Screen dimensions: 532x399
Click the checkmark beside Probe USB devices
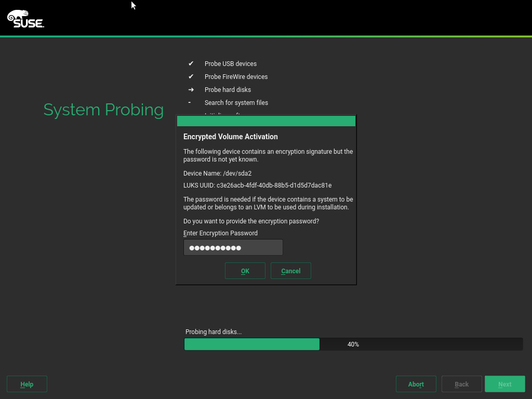[191, 63]
